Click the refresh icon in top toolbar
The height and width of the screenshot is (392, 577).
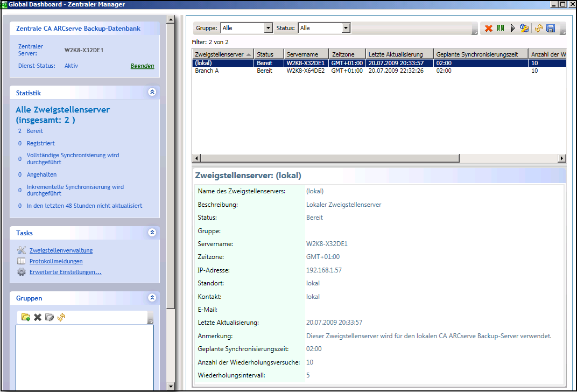point(538,28)
